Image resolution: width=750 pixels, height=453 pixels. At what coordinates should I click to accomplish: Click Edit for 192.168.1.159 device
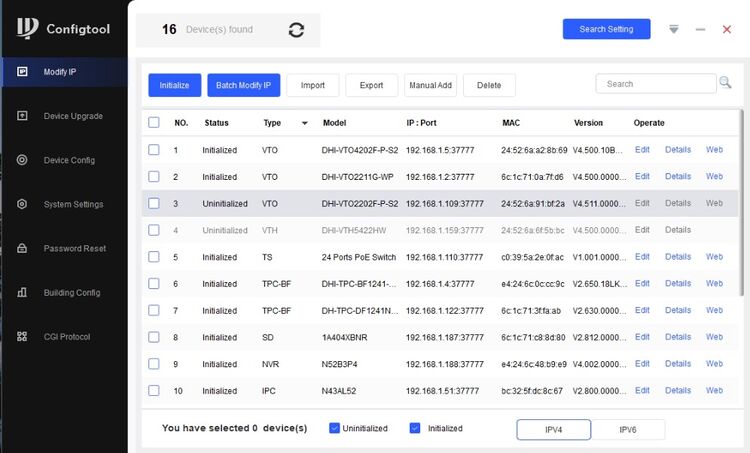tap(642, 230)
